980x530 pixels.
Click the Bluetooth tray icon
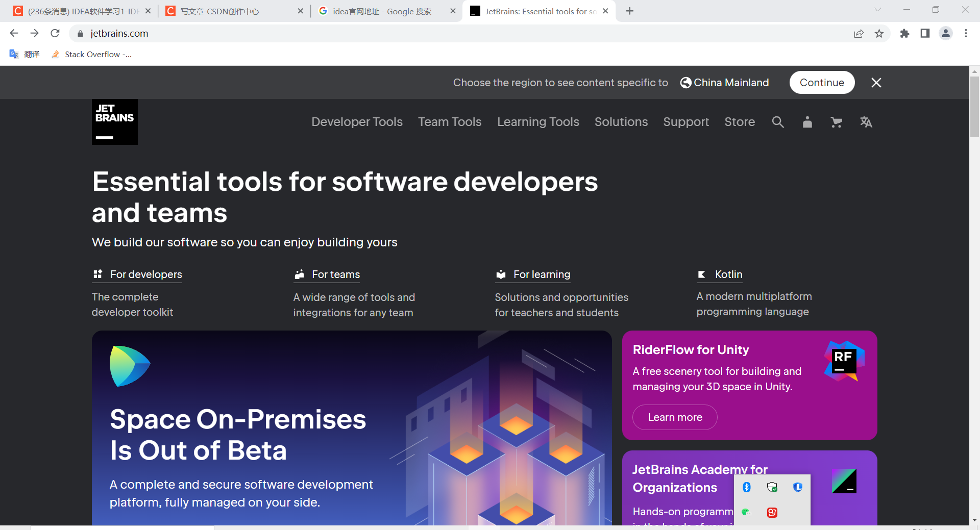[747, 487]
